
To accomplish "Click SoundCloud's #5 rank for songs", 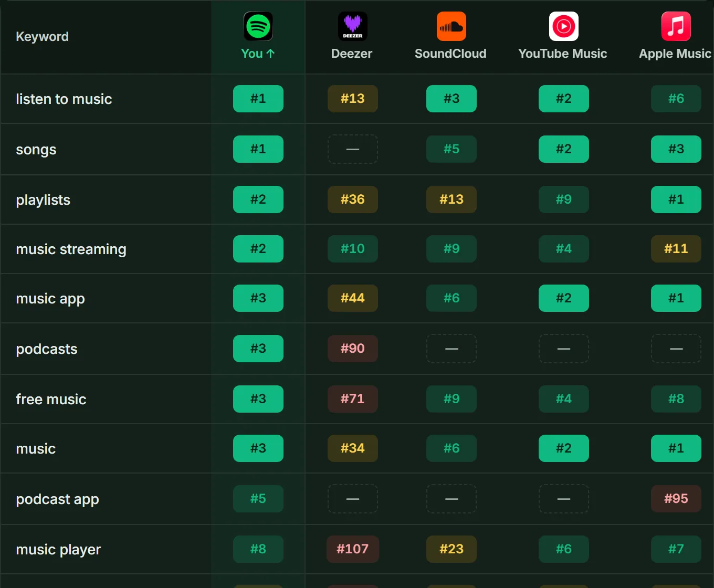I will point(451,149).
